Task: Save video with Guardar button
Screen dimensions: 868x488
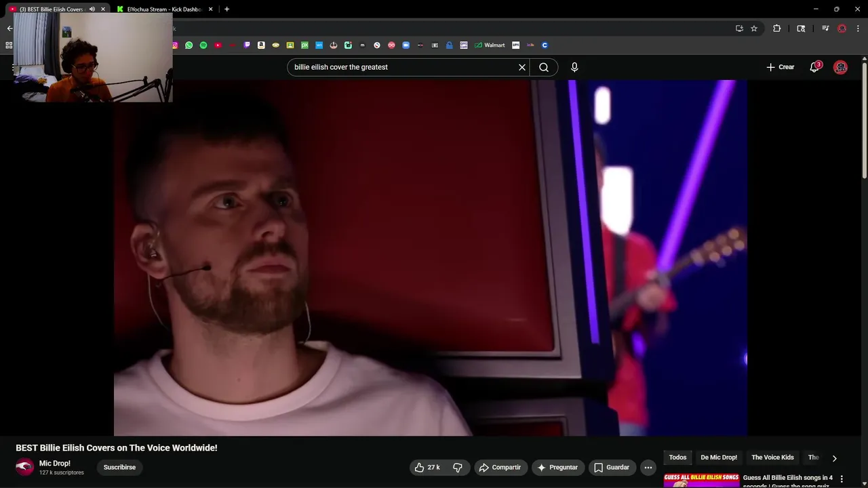Action: tap(612, 468)
